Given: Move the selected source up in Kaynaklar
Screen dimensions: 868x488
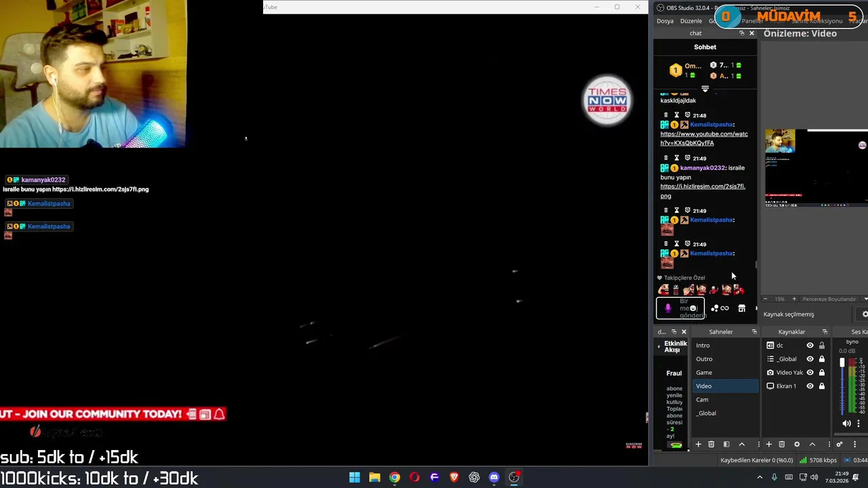Looking at the screenshot, I should coord(812,445).
